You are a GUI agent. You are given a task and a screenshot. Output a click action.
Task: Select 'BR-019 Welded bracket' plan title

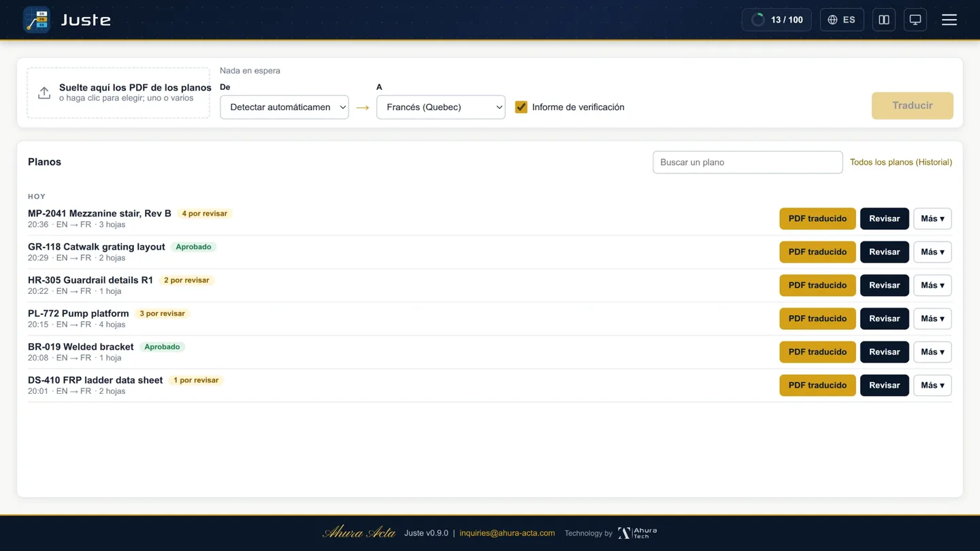[x=81, y=347]
